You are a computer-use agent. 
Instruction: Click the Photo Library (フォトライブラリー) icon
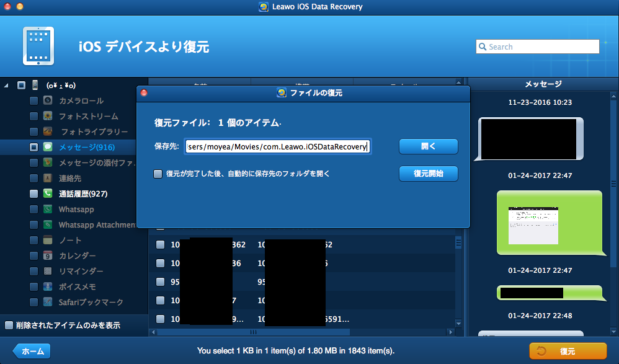tap(48, 131)
